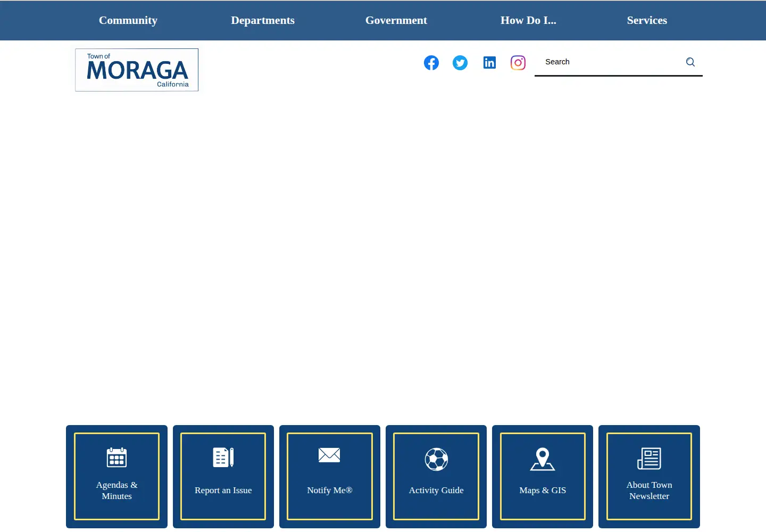Click the Town of Moraga logo
Image resolution: width=766 pixels, height=532 pixels.
(137, 70)
